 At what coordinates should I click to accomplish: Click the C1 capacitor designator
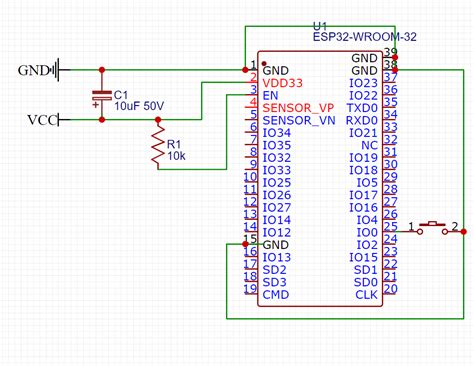pos(121,95)
